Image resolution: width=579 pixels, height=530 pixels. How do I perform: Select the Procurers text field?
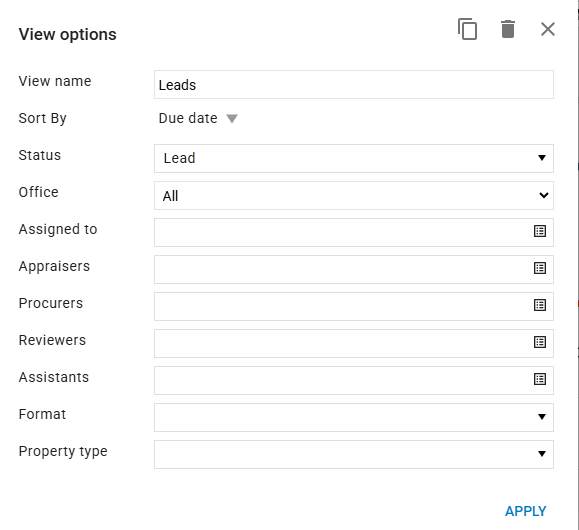click(343, 306)
